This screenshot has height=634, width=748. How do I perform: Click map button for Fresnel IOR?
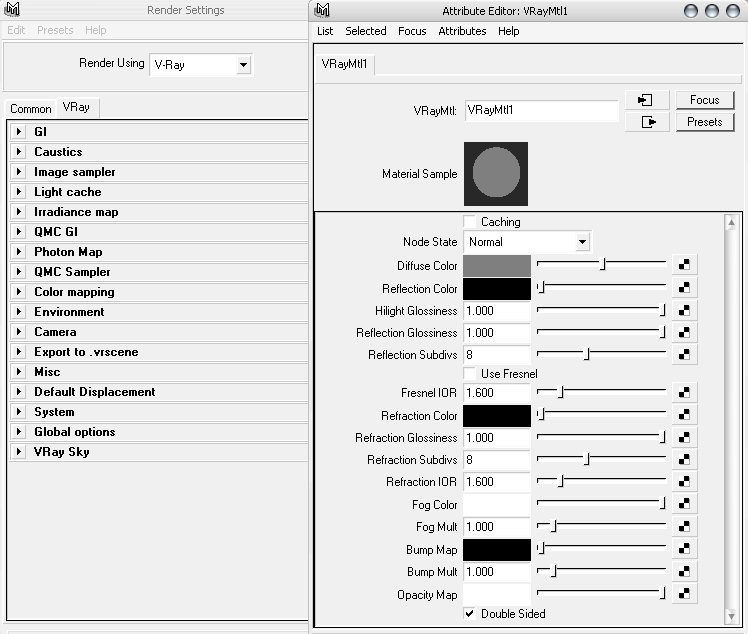click(684, 393)
